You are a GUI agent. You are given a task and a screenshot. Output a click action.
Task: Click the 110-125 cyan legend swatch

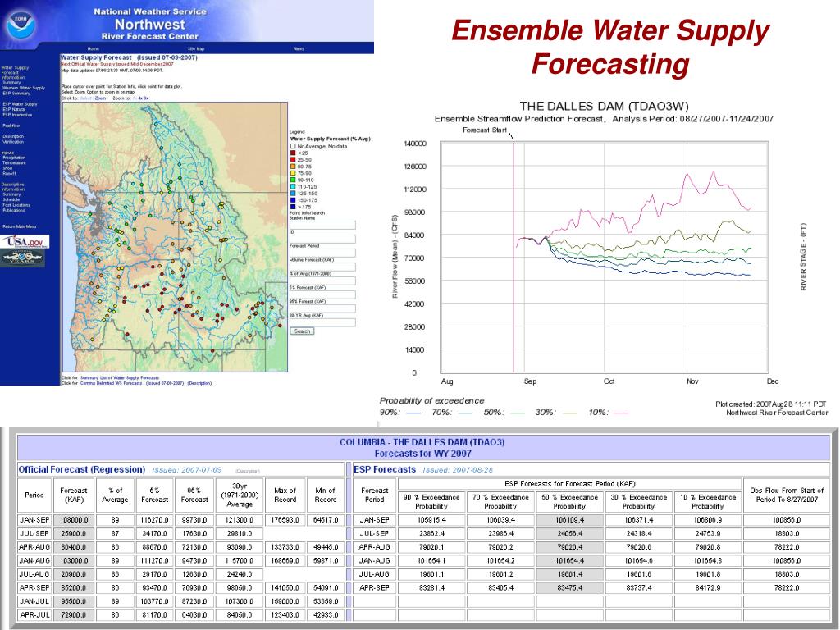point(293,186)
